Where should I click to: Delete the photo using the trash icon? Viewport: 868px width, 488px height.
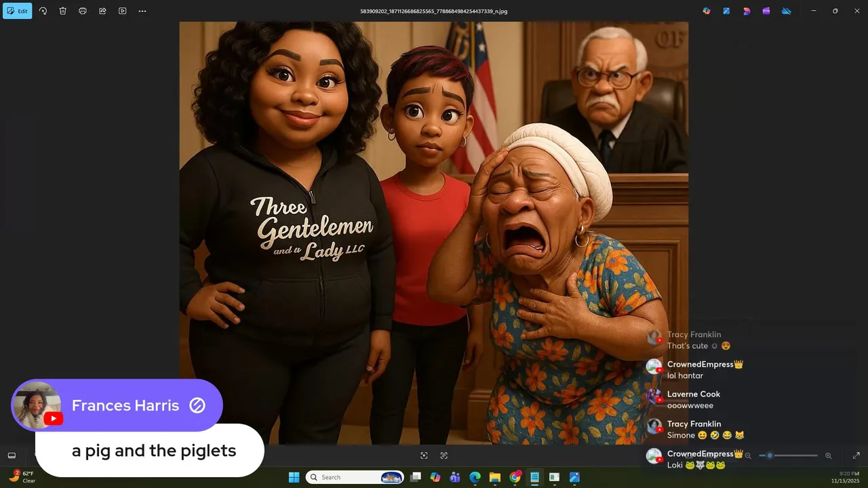tap(62, 11)
